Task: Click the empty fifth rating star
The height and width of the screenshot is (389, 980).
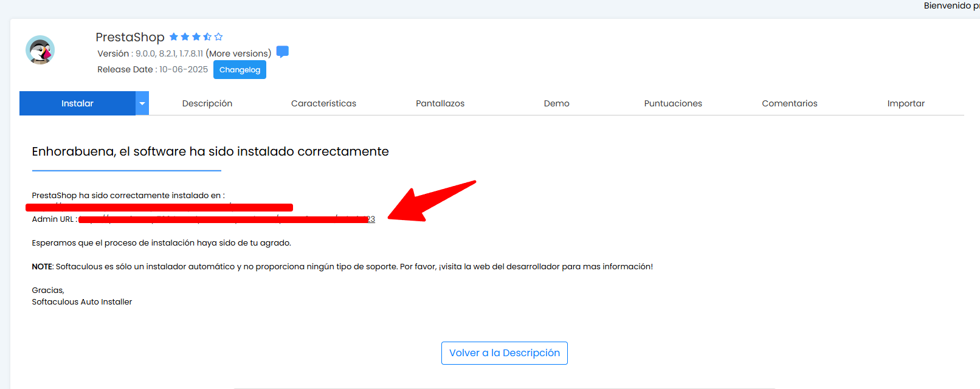Action: pos(219,37)
